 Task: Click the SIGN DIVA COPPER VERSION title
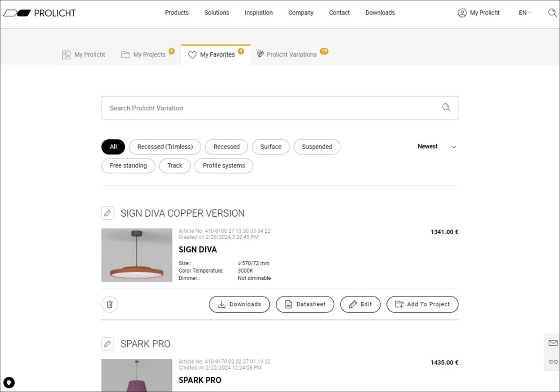click(x=183, y=213)
